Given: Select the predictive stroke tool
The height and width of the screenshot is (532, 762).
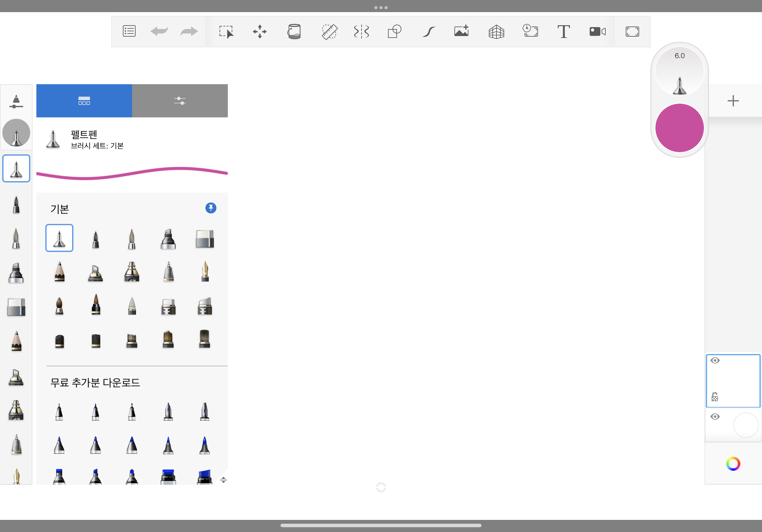Looking at the screenshot, I should [x=429, y=32].
